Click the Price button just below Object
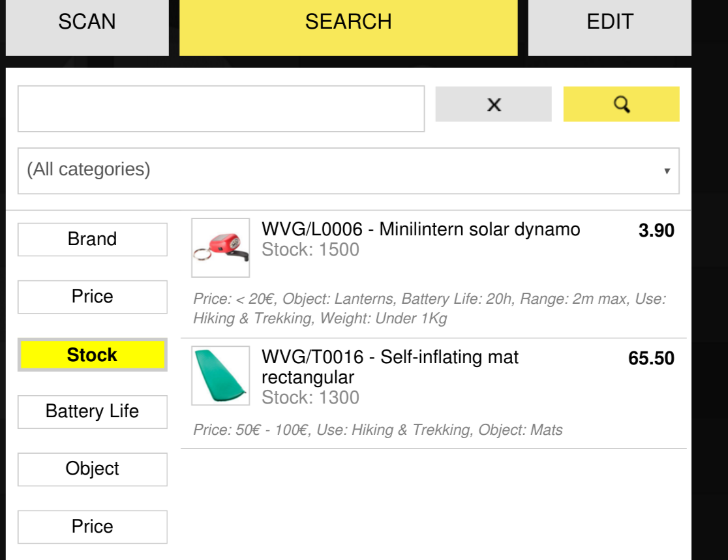 [x=92, y=527]
